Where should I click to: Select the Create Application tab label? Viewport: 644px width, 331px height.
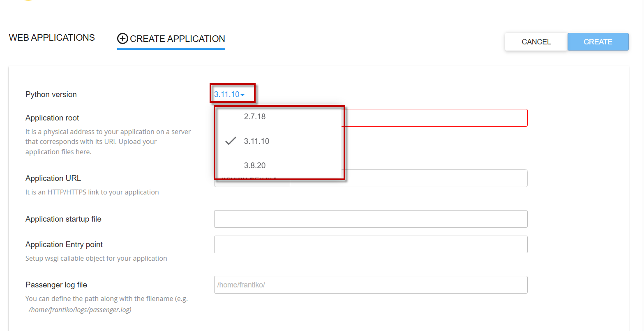click(177, 39)
